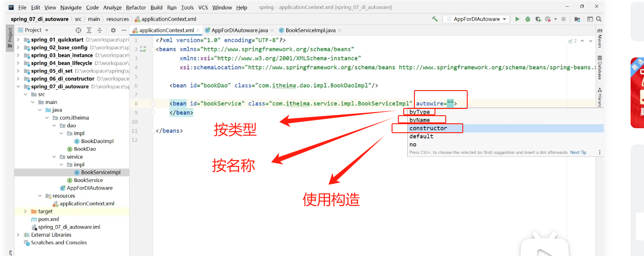Open the profiler options dropdown arrow
Viewport: 644px width, 256px height.
pos(555,19)
